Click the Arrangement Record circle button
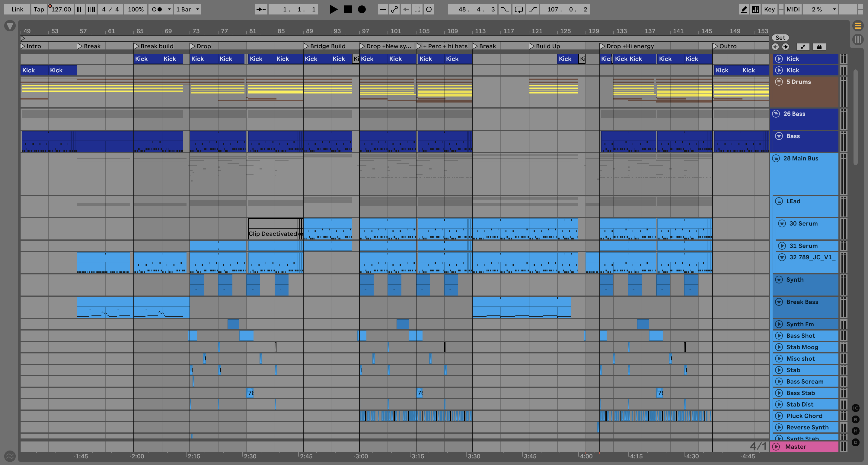 [x=362, y=9]
